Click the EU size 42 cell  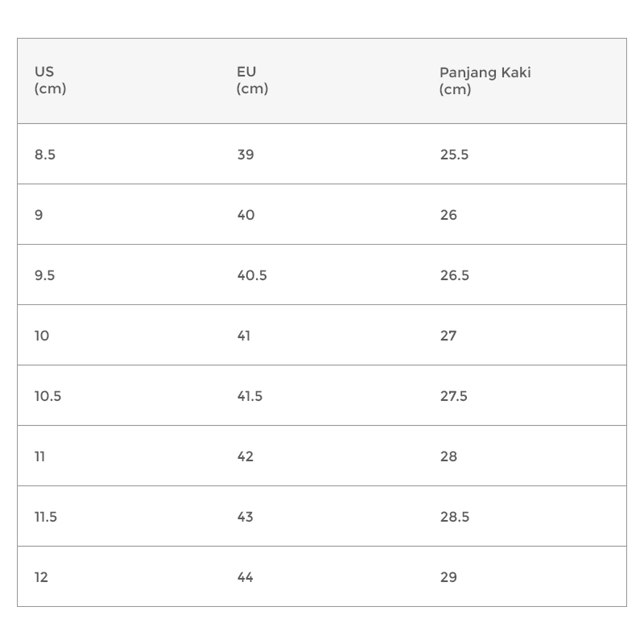(246, 456)
